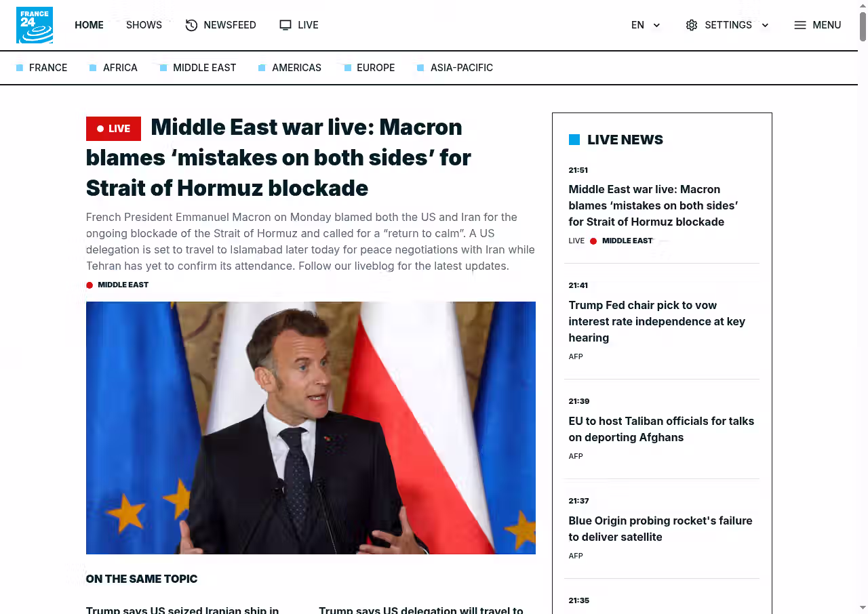Click the France 24 logo

point(35,25)
